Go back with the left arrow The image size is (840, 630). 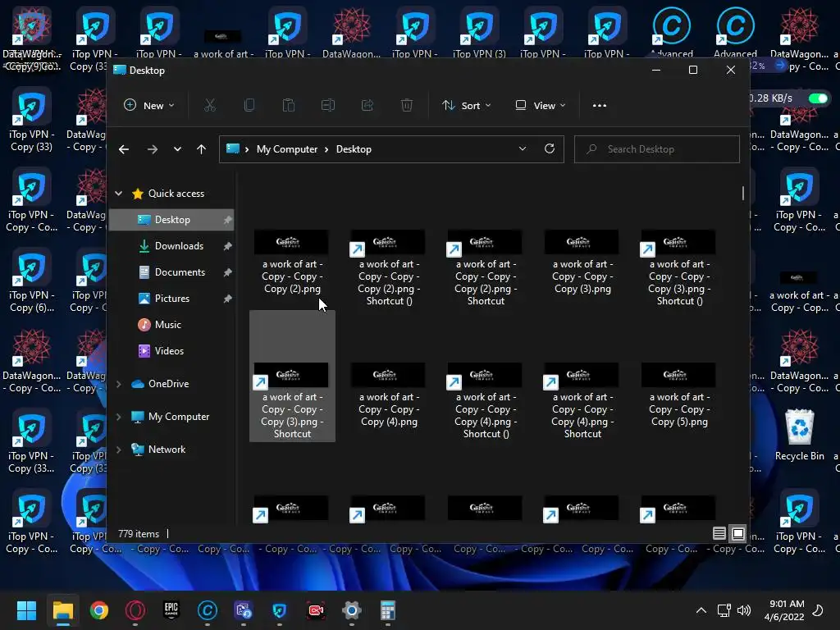click(x=124, y=149)
